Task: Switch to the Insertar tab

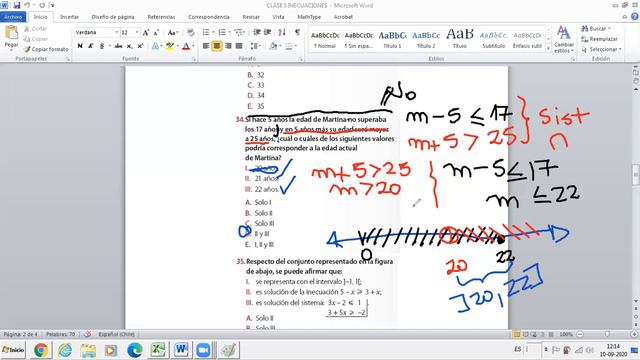Action: point(69,17)
